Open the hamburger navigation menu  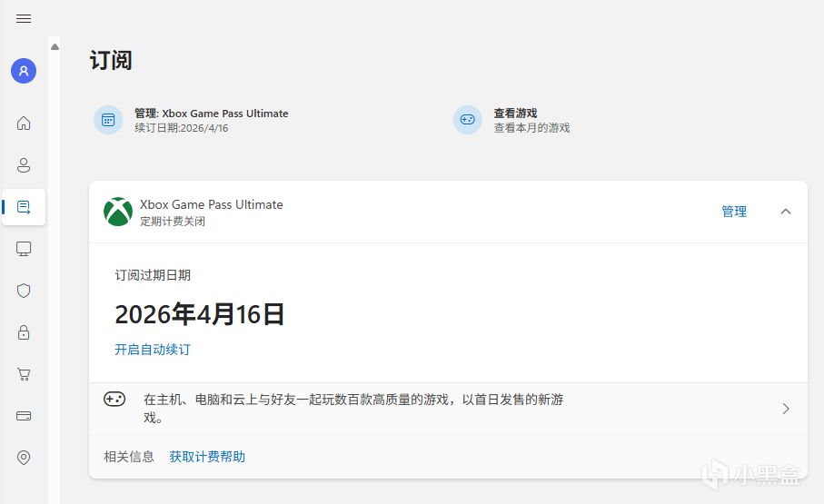pos(24,19)
